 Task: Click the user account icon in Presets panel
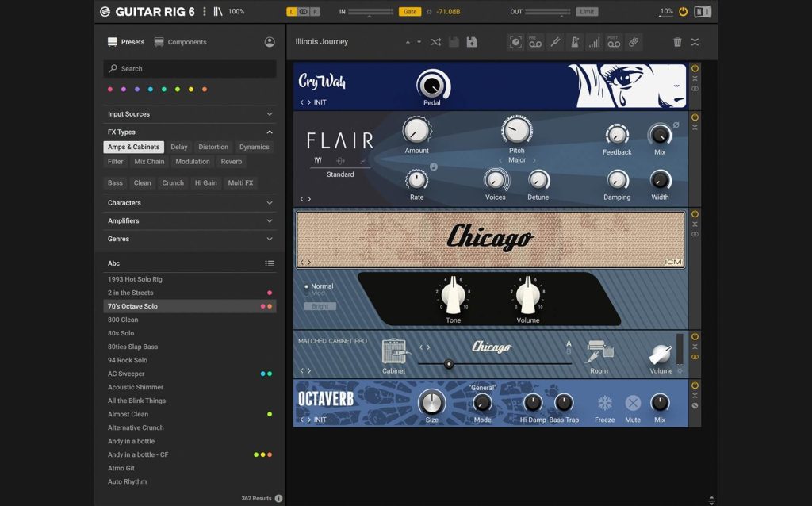coord(270,41)
